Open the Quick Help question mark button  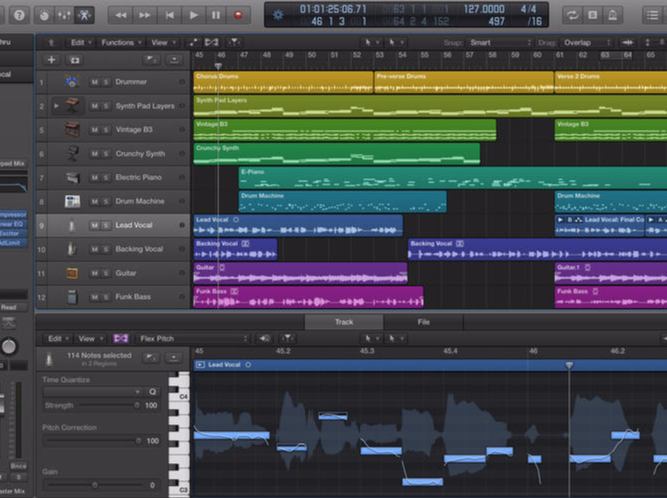pos(19,15)
